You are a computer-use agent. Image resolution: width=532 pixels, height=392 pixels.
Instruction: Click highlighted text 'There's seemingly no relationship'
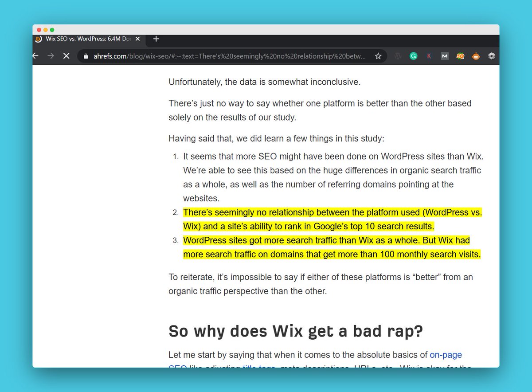332,219
